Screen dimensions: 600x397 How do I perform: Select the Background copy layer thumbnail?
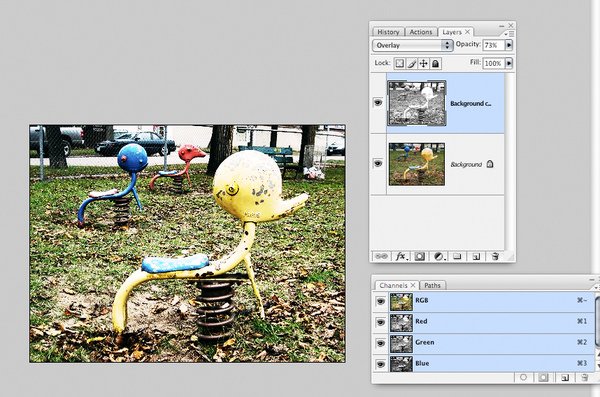[417, 103]
